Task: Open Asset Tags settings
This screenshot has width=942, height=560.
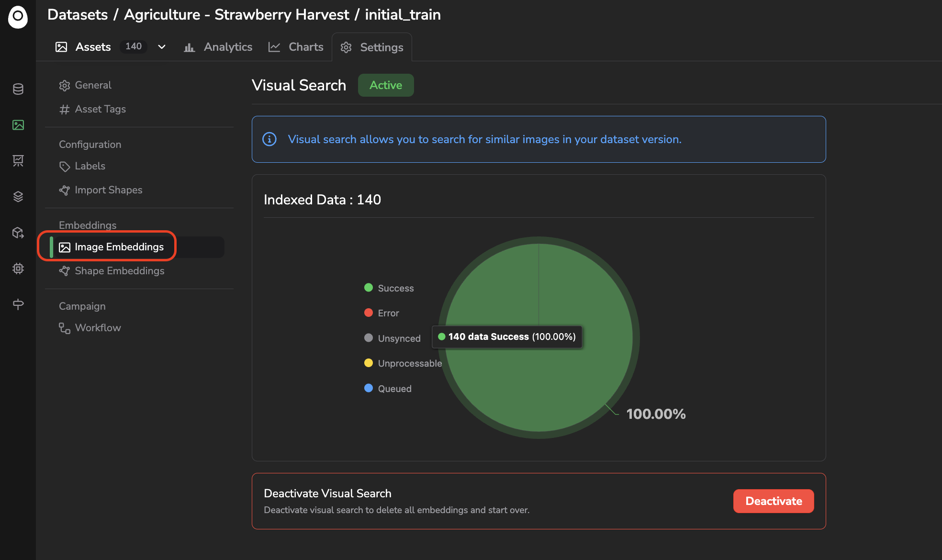Action: 92,109
